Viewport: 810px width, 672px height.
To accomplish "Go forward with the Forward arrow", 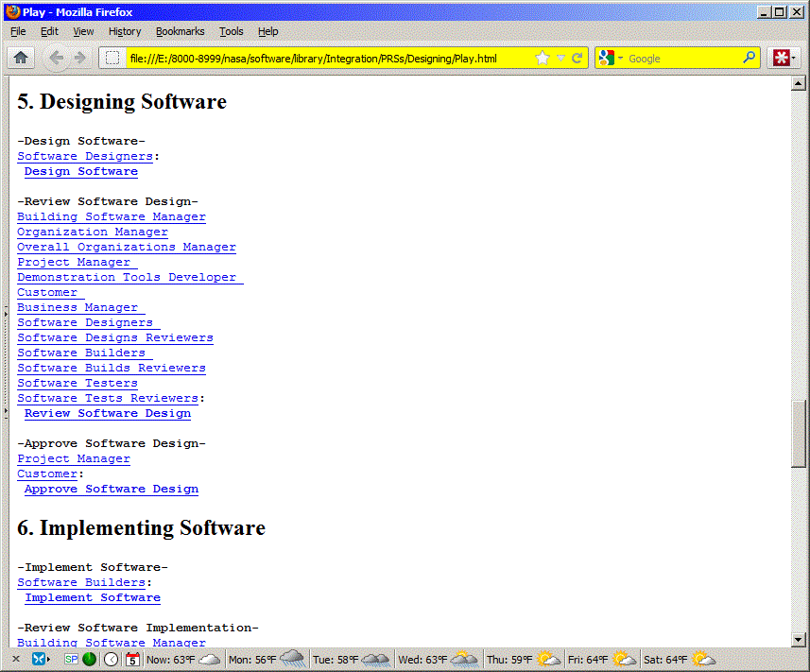I will tap(80, 58).
